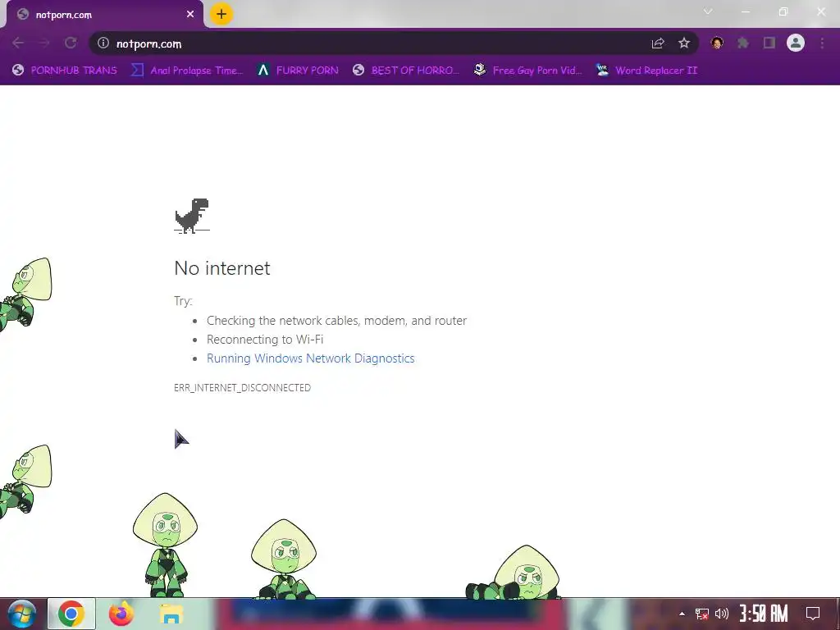Share this page via the share icon

tap(658, 43)
